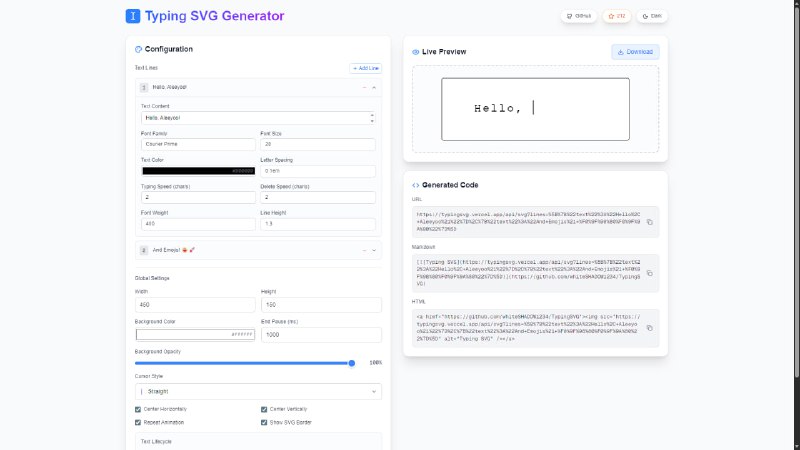Download the SVG preview
800x450 pixels.
[635, 51]
